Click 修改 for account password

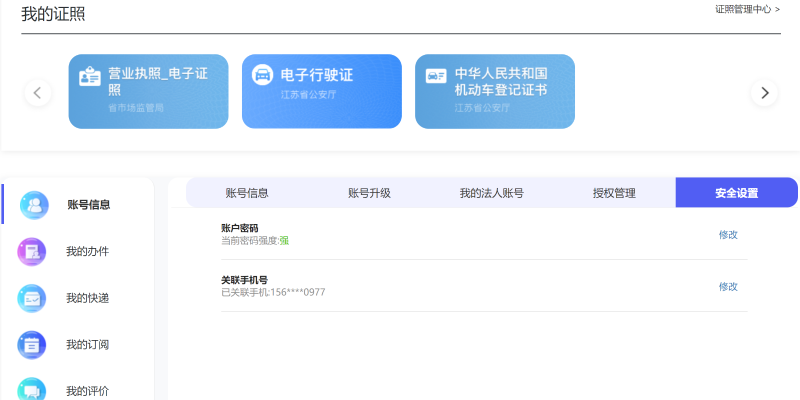728,234
